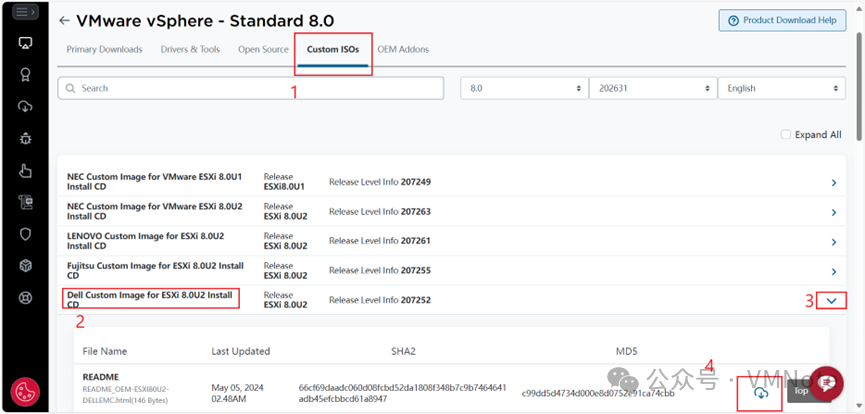The height and width of the screenshot is (414, 865).
Task: Download the README file via cloud icon
Action: [761, 393]
